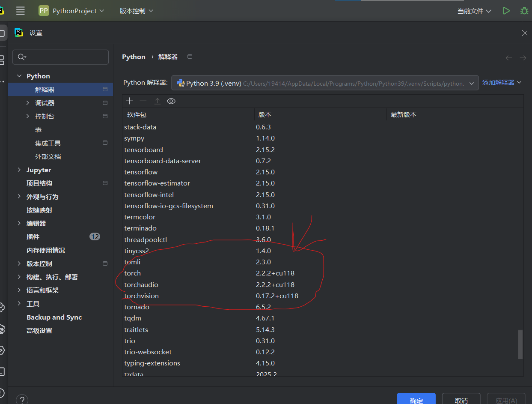Open the 版本控制 dropdown in the top bar
This screenshot has height=404, width=532.
(136, 11)
